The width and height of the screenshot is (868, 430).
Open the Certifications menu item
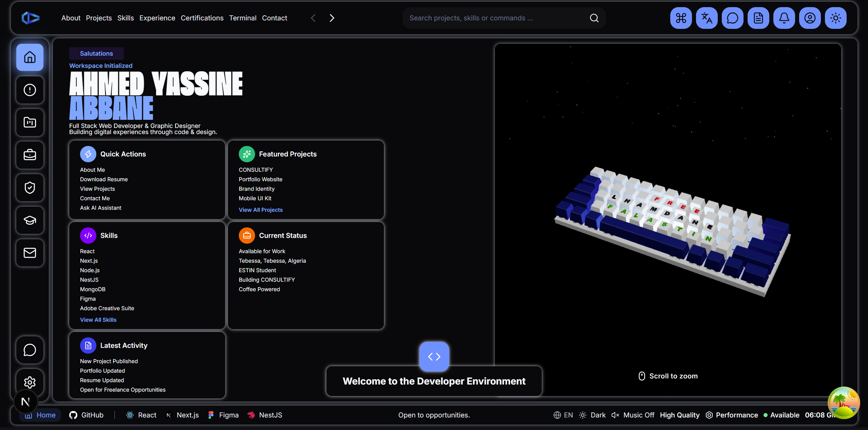click(202, 18)
